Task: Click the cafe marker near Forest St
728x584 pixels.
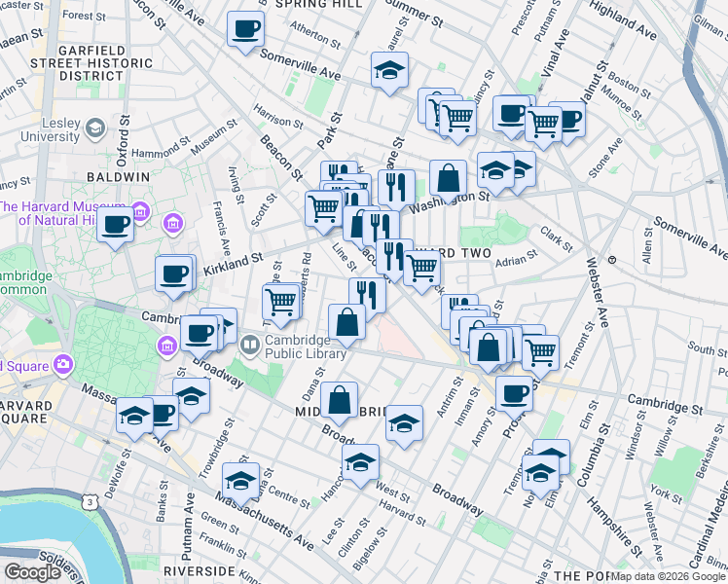Action: [245, 30]
